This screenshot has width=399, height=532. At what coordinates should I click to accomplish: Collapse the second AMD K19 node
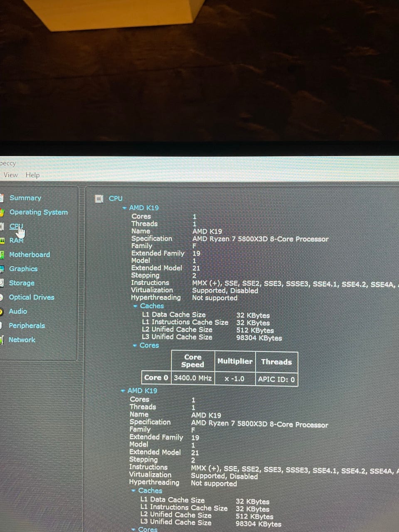tap(123, 391)
